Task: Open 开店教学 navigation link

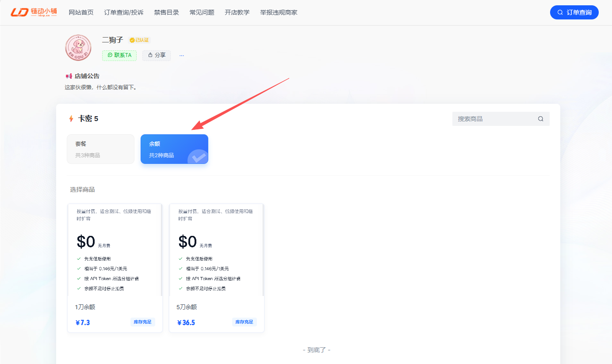Action: coord(237,12)
